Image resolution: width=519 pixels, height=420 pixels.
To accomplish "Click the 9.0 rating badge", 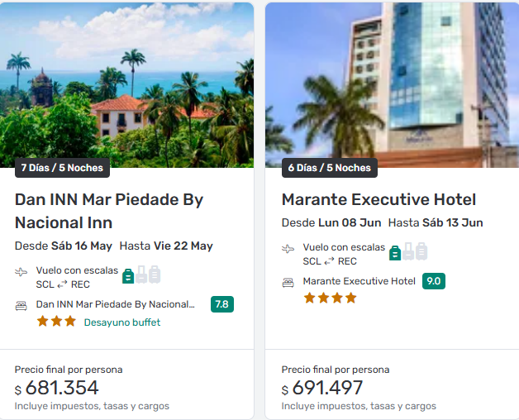I will click(x=433, y=281).
